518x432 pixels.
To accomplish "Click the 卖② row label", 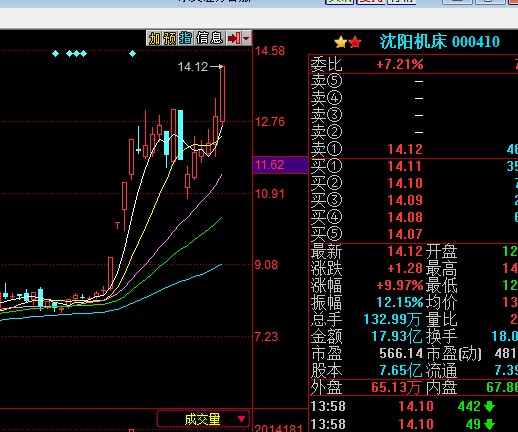I will pos(326,132).
